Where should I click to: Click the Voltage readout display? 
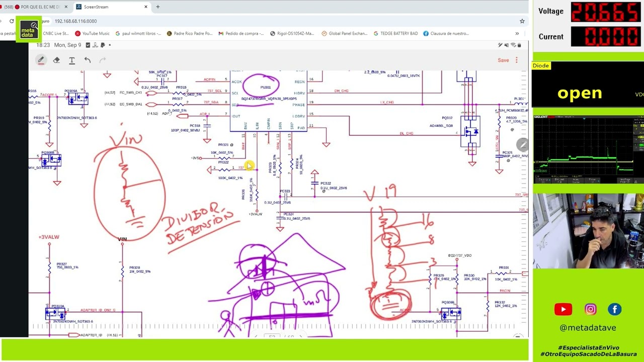click(x=605, y=12)
